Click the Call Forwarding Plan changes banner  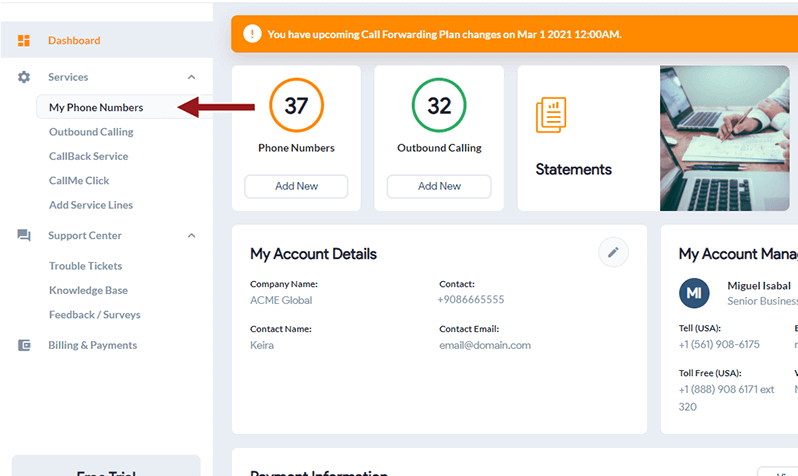[515, 34]
